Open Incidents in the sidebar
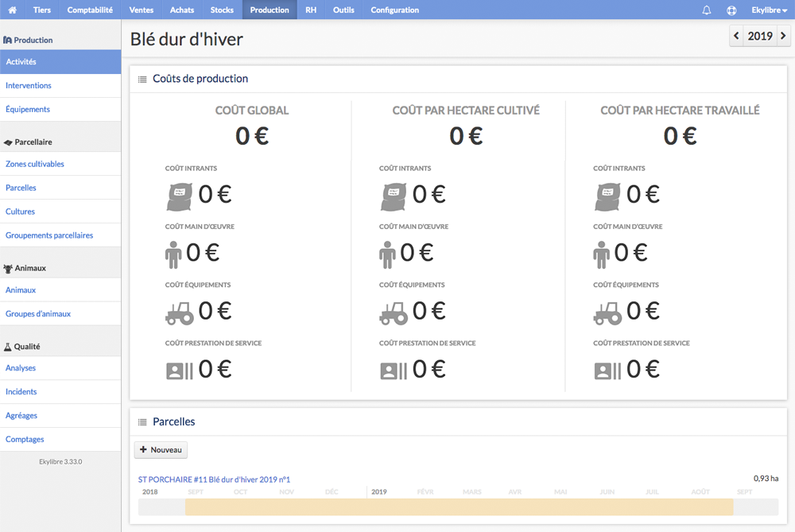The height and width of the screenshot is (532, 795). [x=60, y=392]
